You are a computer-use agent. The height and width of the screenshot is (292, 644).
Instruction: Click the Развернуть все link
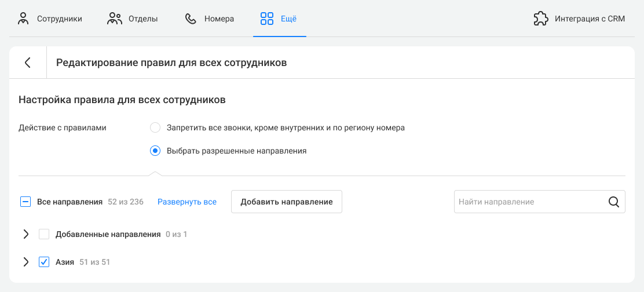187,202
